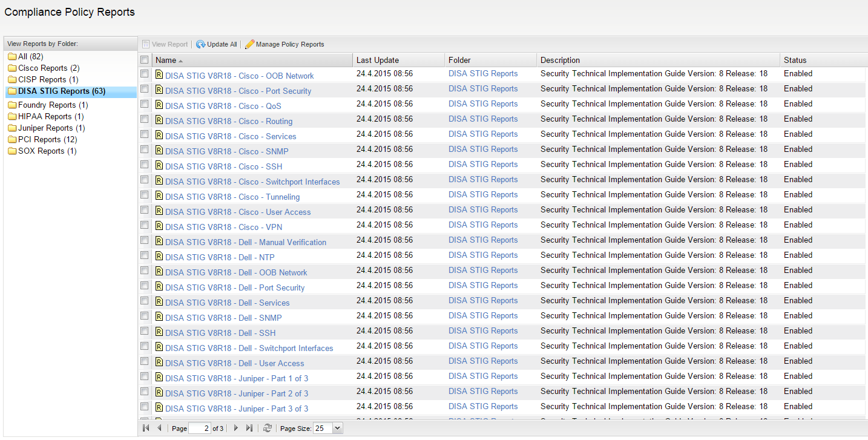868x440 pixels.
Task: Go to the next page icon
Action: [x=236, y=428]
